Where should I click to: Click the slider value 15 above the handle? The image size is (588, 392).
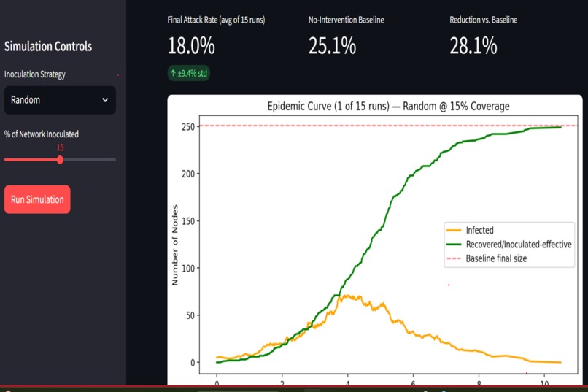(x=60, y=147)
